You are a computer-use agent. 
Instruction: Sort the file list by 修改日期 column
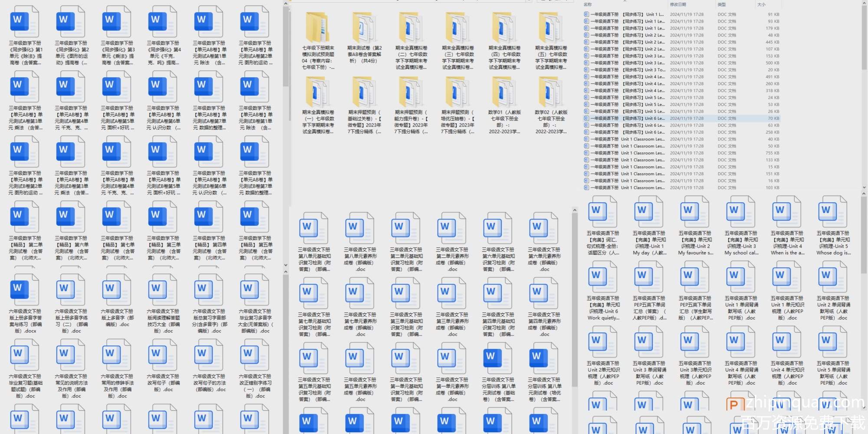pos(678,5)
